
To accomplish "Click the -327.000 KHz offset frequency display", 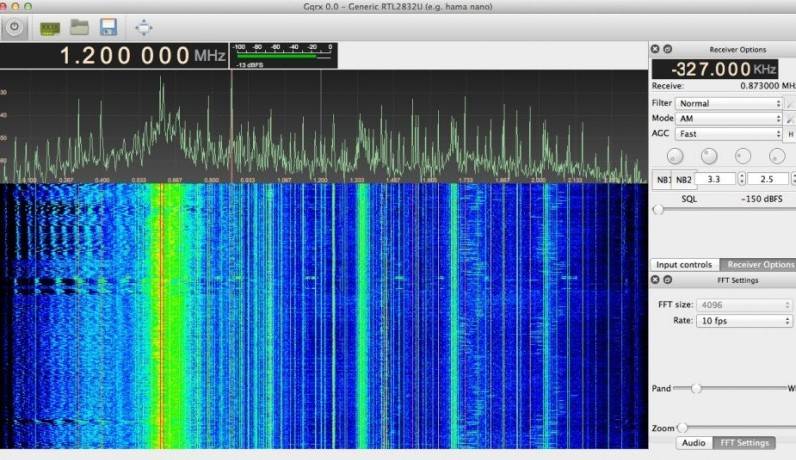I will [x=715, y=69].
